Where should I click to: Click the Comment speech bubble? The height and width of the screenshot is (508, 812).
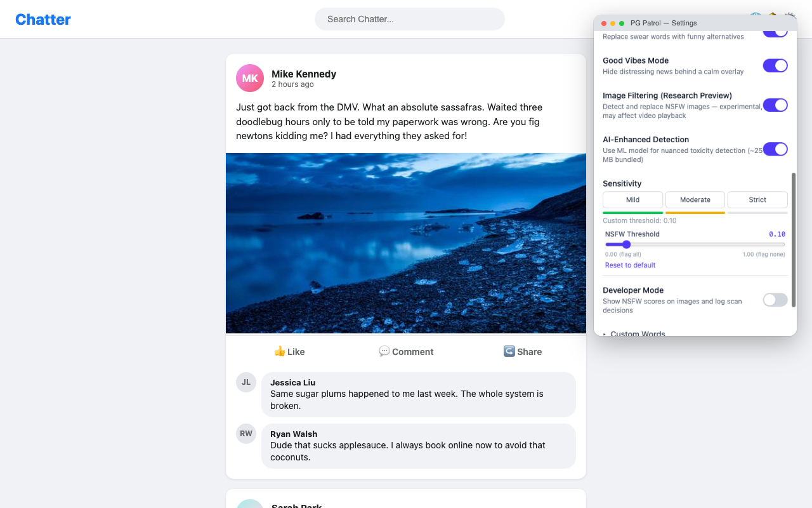[x=406, y=352]
